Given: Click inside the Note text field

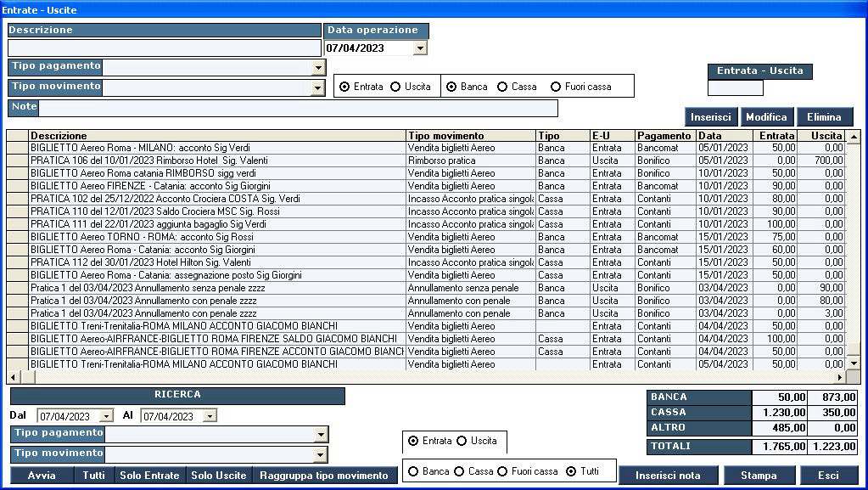Looking at the screenshot, I should pyautogui.click(x=298, y=108).
